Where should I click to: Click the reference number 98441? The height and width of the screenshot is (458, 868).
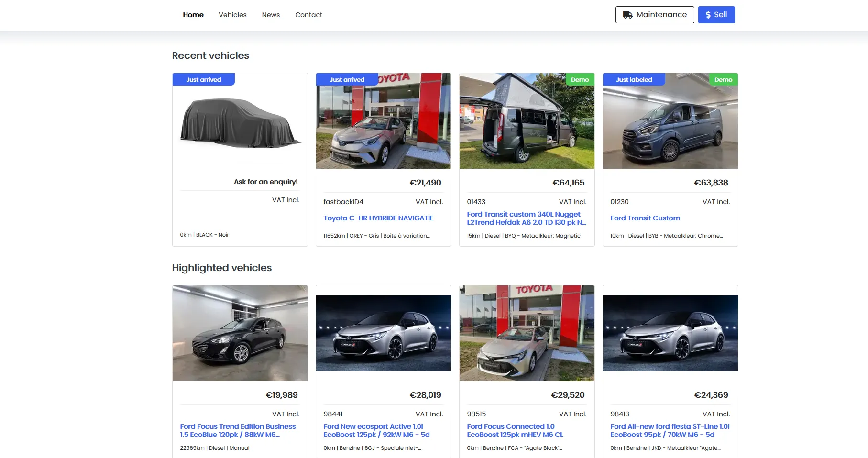pyautogui.click(x=333, y=414)
